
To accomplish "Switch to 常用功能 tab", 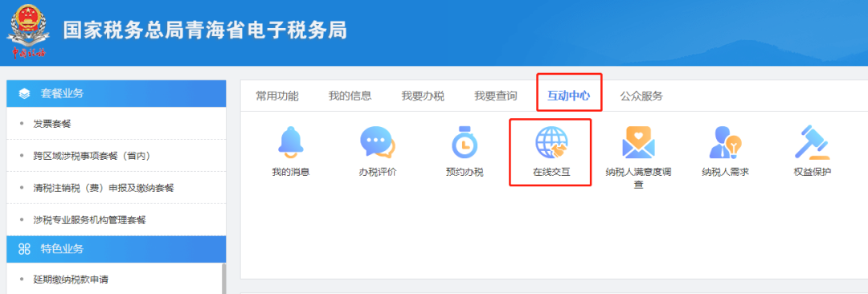I will tap(276, 96).
